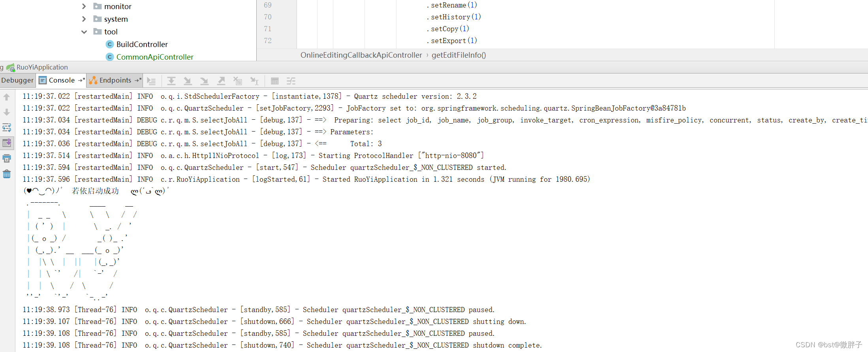Click the StdSchedulerFactory log line
The image size is (868, 352).
click(x=250, y=96)
